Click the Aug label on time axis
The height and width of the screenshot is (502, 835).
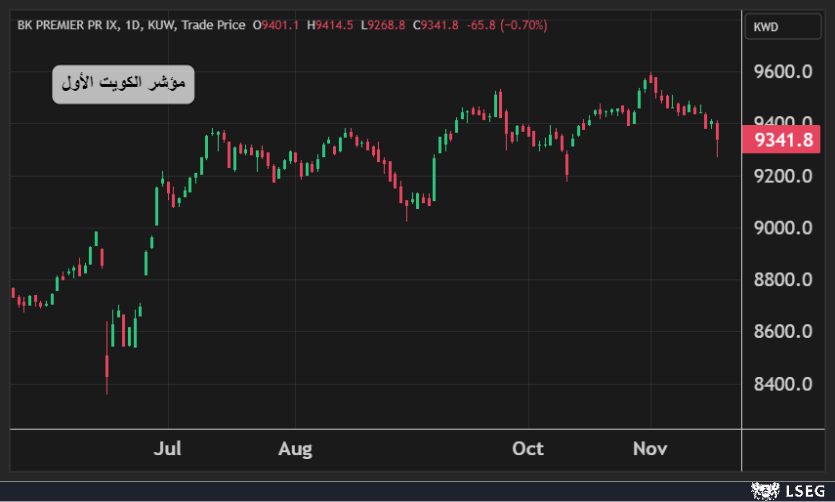[x=295, y=448]
